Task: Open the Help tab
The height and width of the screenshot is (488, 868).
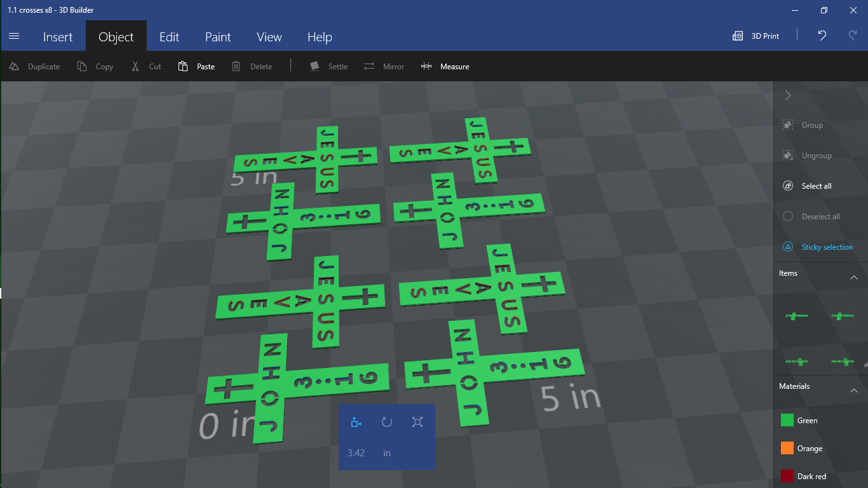Action: [320, 37]
